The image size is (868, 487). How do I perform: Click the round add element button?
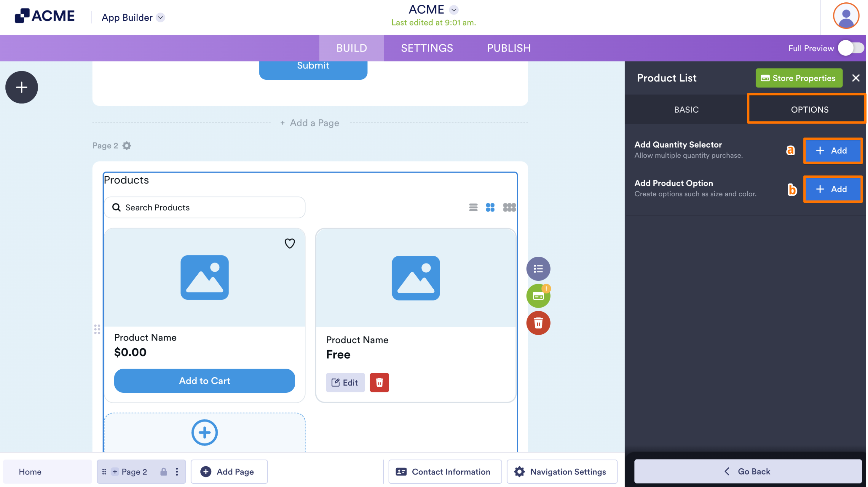coord(22,87)
